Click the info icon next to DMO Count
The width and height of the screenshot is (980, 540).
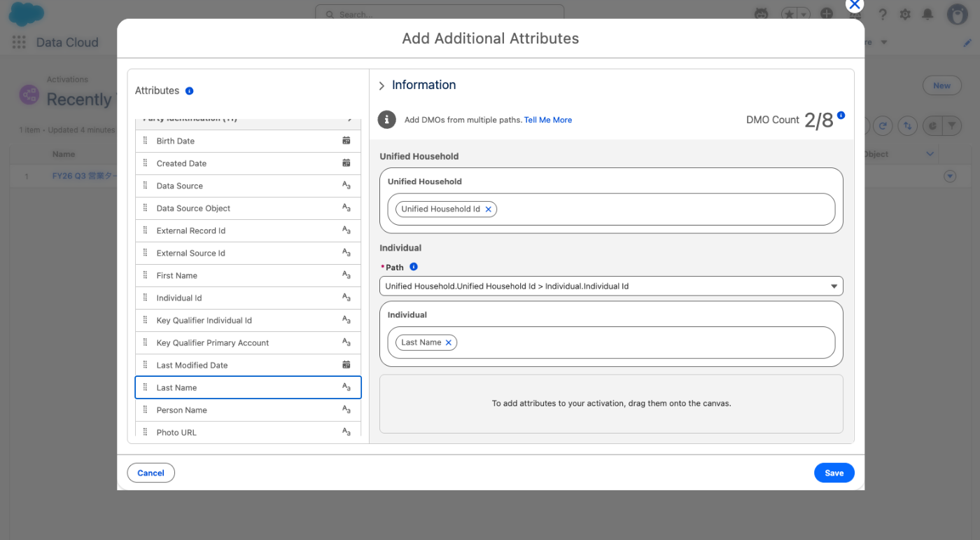click(841, 115)
